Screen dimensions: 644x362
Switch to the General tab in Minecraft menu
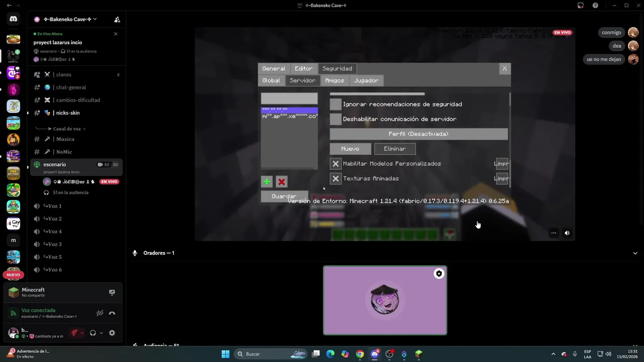[x=274, y=68]
